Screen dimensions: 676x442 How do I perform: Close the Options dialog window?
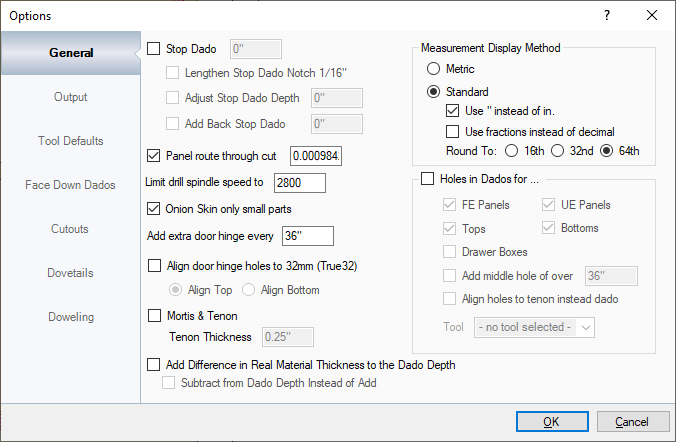click(x=652, y=15)
